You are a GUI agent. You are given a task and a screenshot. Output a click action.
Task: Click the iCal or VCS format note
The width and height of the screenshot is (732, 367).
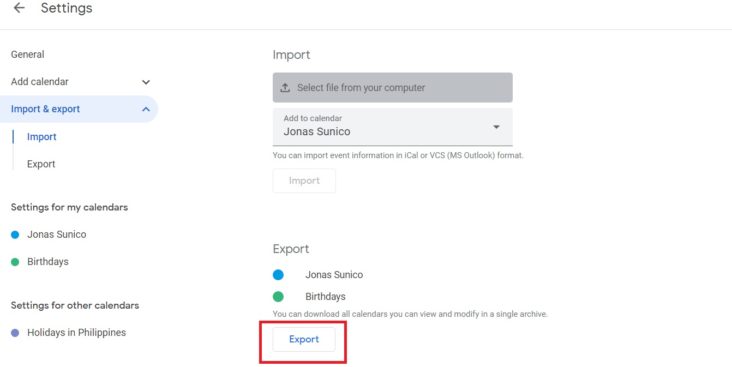[x=398, y=155]
